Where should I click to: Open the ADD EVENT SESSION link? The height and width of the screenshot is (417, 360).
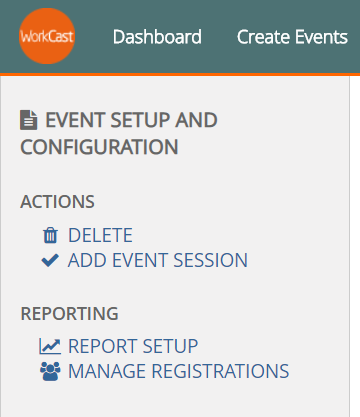pyautogui.click(x=158, y=260)
